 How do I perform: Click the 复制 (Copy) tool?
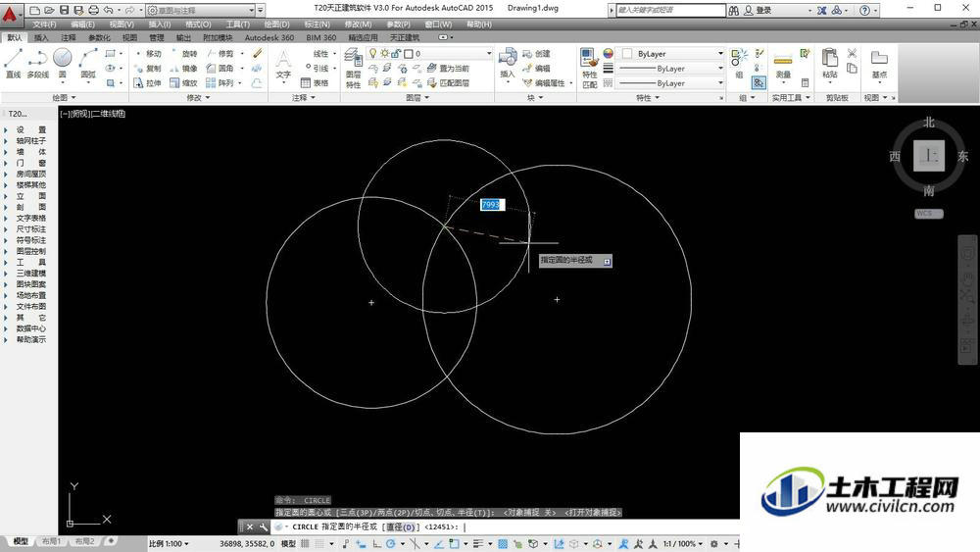coord(148,68)
